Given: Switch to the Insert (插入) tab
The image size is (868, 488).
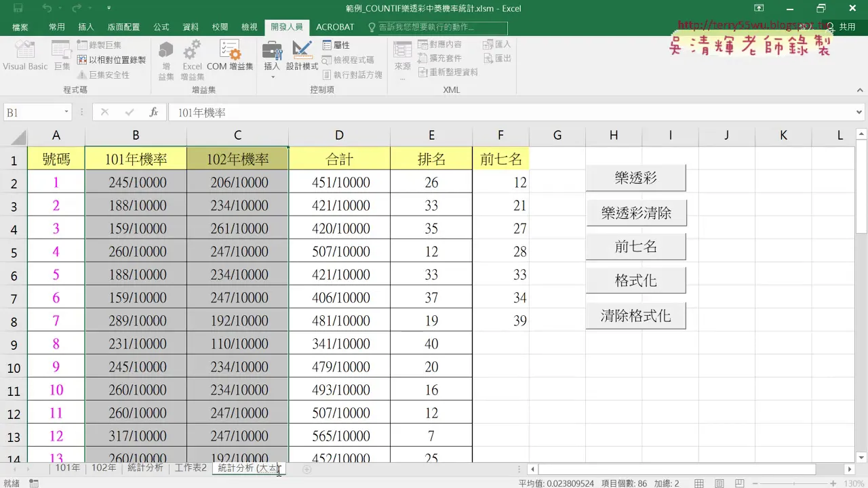Looking at the screenshot, I should [x=86, y=27].
